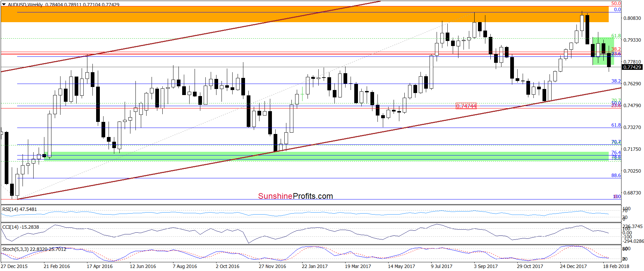644x271 pixels.
Task: Click the 0.70250 price axis value
Action: [x=632, y=171]
